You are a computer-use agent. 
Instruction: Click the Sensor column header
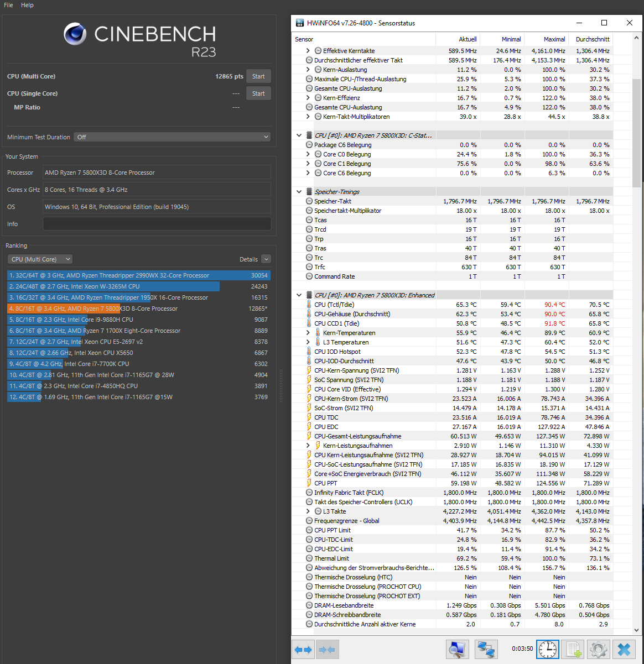(x=363, y=39)
